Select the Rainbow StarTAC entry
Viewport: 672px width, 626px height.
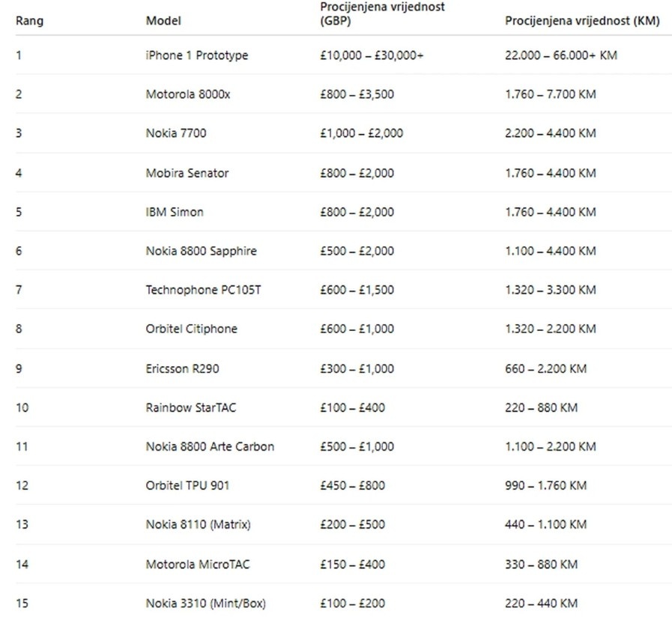pos(186,407)
